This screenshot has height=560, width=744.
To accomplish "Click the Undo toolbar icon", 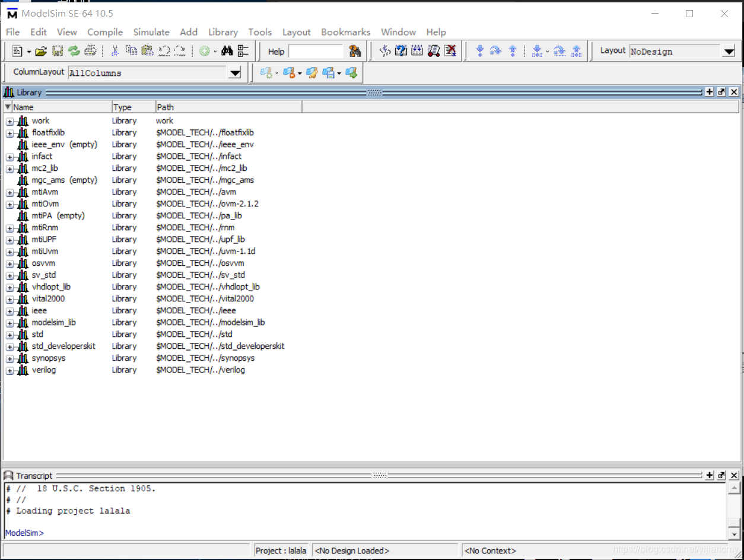I will coord(164,52).
